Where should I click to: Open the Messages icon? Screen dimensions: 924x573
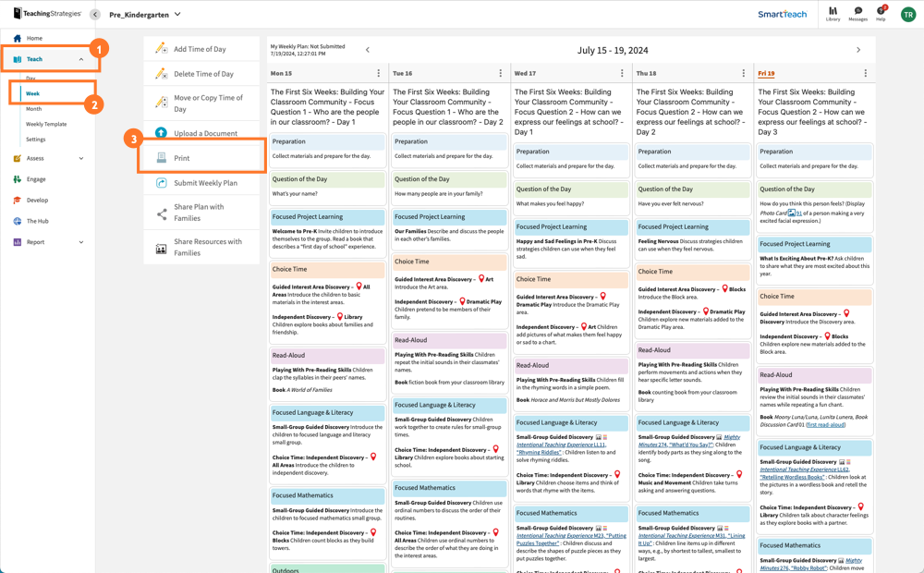pyautogui.click(x=857, y=13)
